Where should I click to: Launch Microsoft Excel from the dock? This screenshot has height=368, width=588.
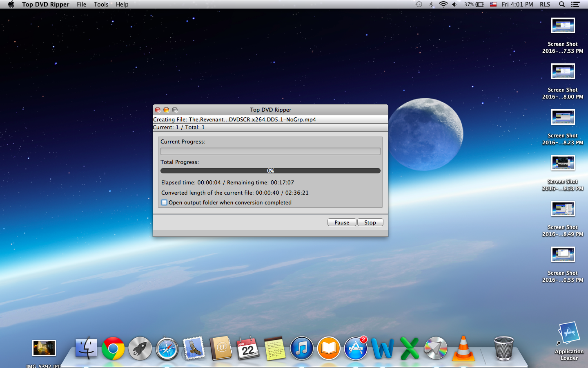pyautogui.click(x=410, y=348)
